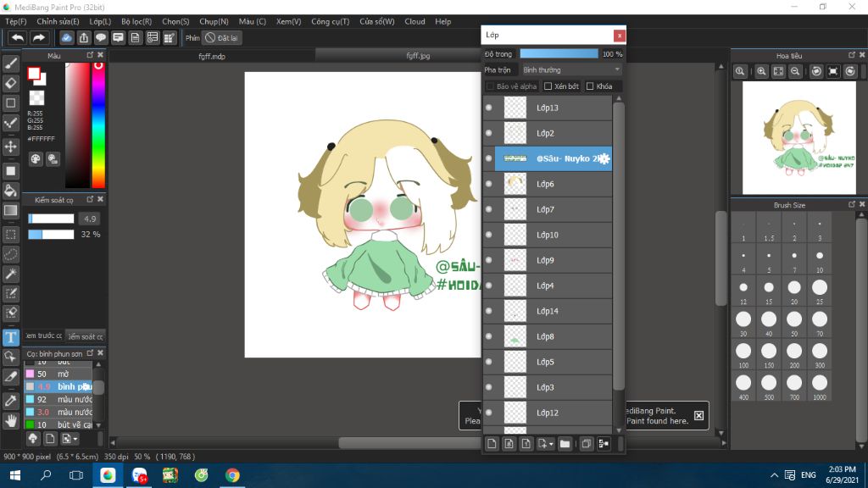Viewport: 868px width, 488px height.
Task: Click the cloud brush download icon
Action: coord(33,439)
